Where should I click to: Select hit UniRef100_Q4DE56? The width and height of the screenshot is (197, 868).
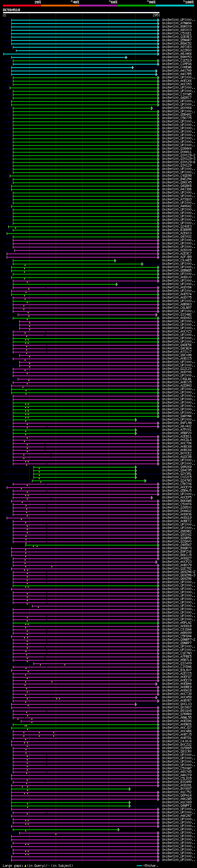(x=177, y=345)
